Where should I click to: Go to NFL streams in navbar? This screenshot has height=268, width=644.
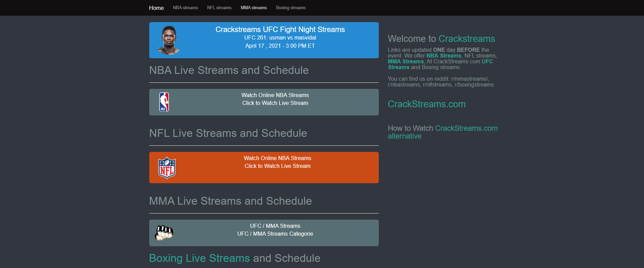pyautogui.click(x=219, y=7)
